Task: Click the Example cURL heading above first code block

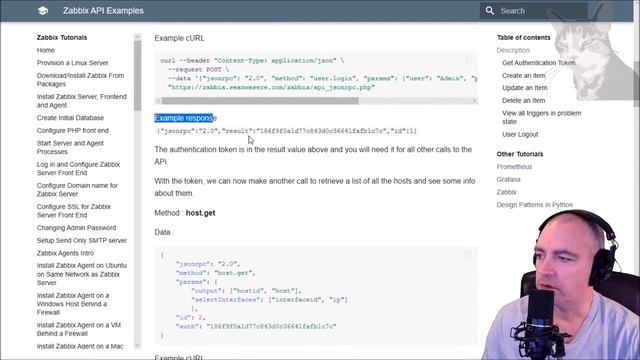Action: coord(179,38)
